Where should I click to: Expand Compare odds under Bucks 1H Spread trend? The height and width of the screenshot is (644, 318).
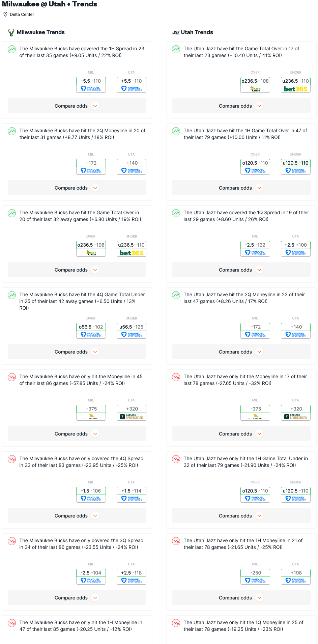pyautogui.click(x=77, y=106)
